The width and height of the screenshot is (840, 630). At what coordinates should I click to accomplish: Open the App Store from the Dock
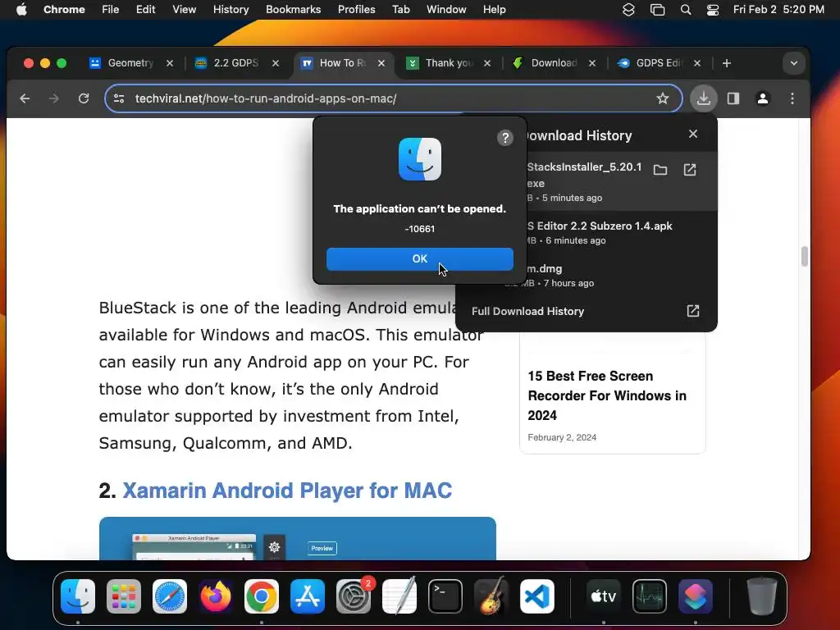[308, 596]
